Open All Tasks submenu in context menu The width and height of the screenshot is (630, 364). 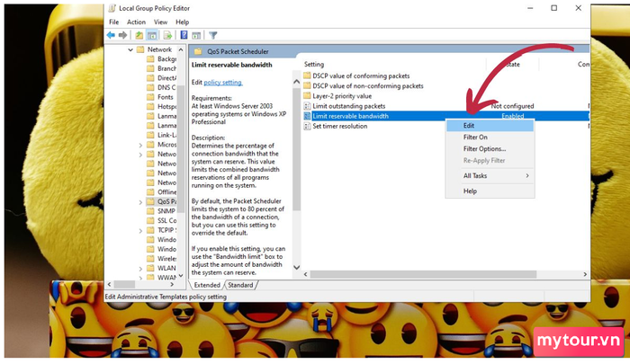coord(490,176)
